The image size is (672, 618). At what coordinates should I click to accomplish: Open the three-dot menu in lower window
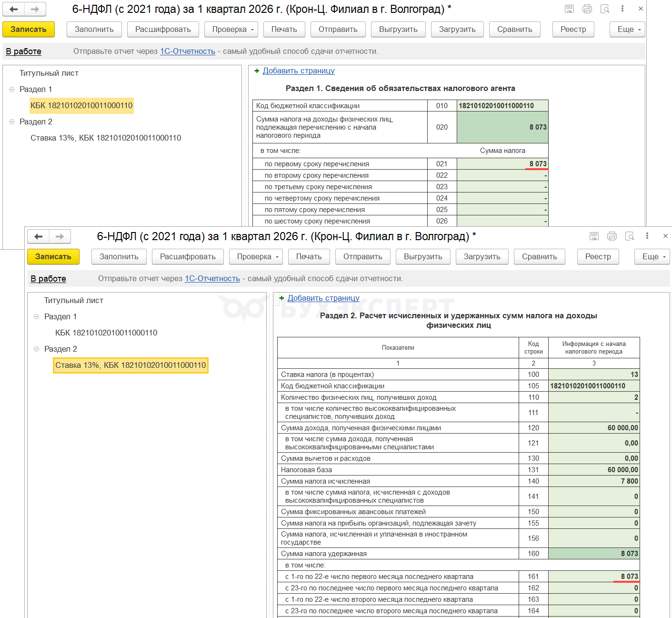(x=647, y=236)
